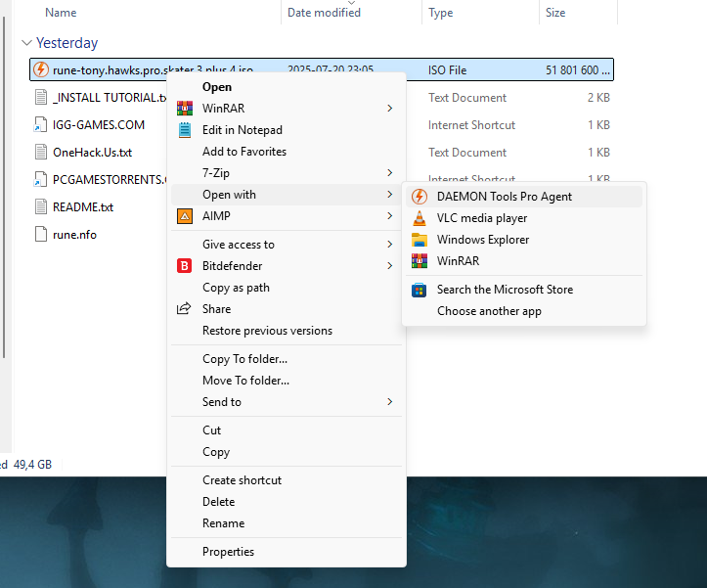Image resolution: width=707 pixels, height=588 pixels.
Task: Click the PCGAMESTORRENTS shortcut icon
Action: click(x=40, y=179)
